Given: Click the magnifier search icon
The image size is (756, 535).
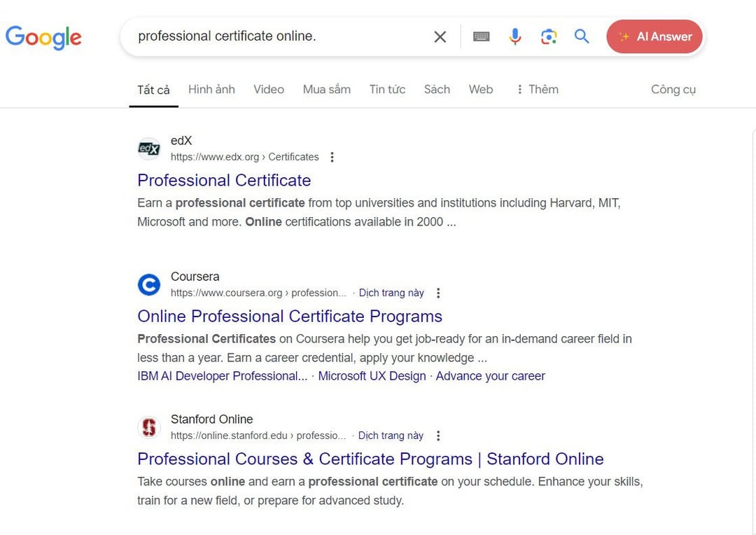Looking at the screenshot, I should (582, 36).
